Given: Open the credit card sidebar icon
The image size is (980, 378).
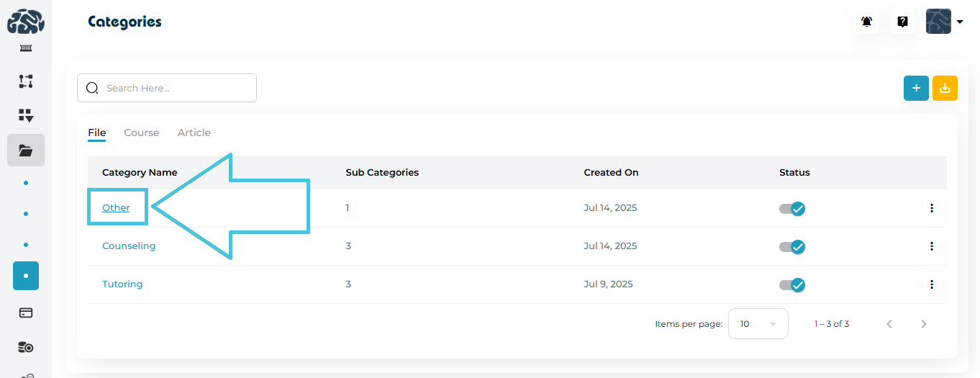Looking at the screenshot, I should click(26, 313).
